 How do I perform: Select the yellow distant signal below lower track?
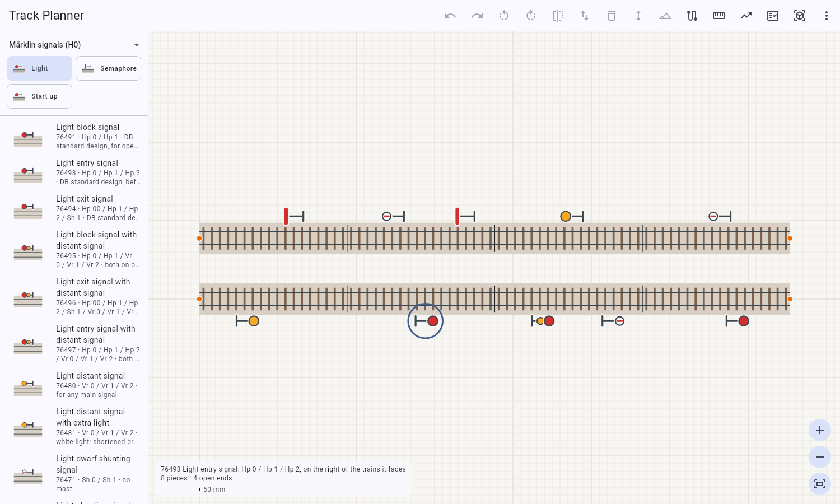point(248,321)
